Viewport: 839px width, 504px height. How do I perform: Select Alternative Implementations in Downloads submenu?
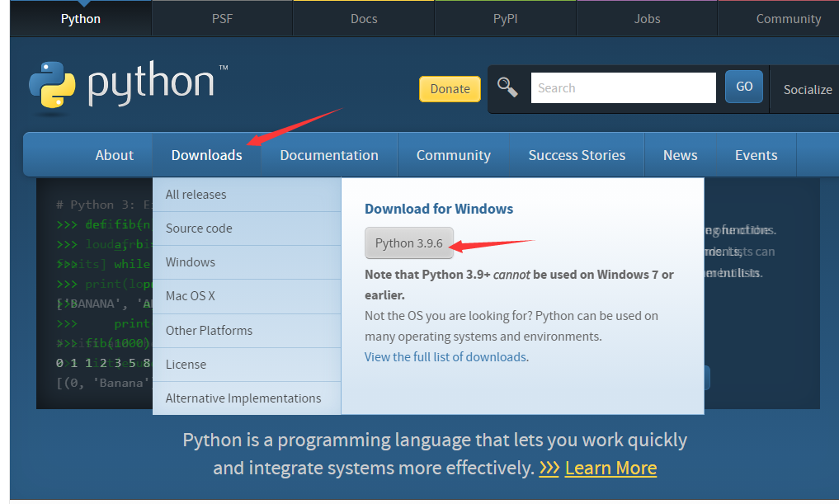point(247,398)
